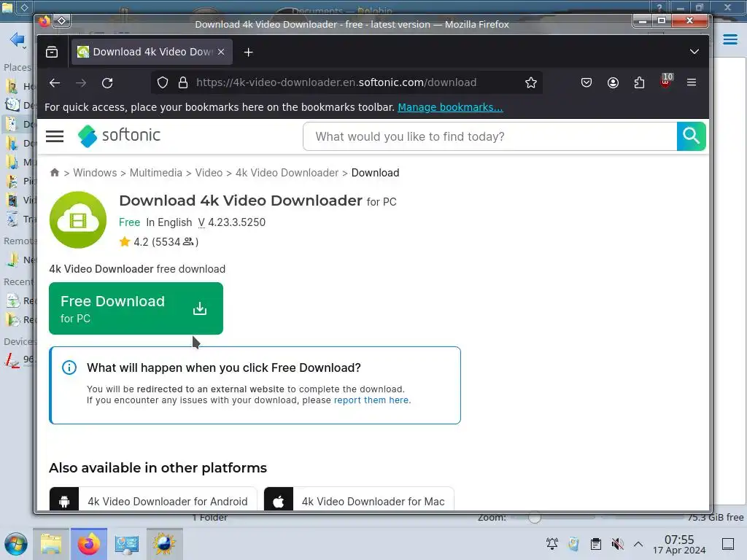Open the globe sun taskbar application
The image size is (747, 560).
pos(164,544)
